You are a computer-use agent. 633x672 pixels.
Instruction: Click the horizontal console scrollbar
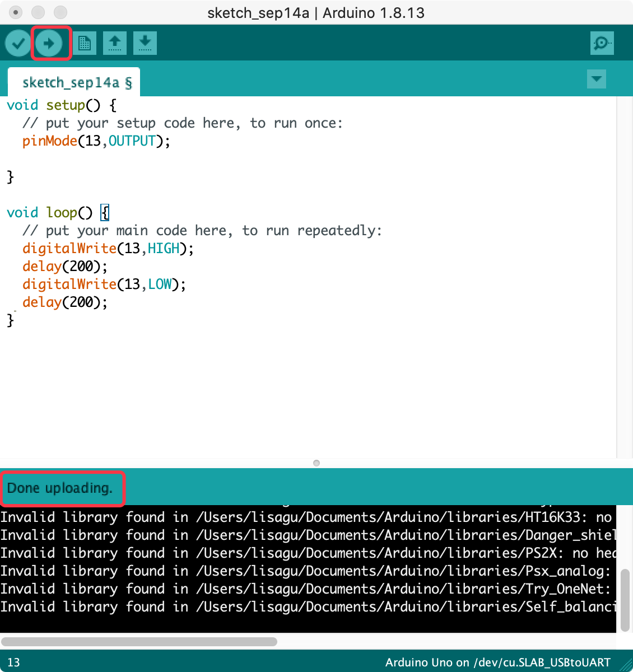tap(139, 642)
